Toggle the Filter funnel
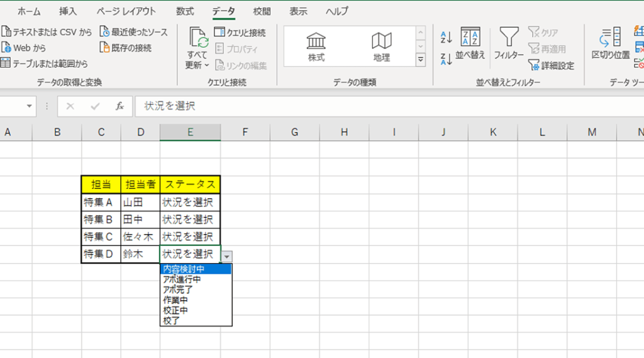The width and height of the screenshot is (644, 358). (x=509, y=43)
